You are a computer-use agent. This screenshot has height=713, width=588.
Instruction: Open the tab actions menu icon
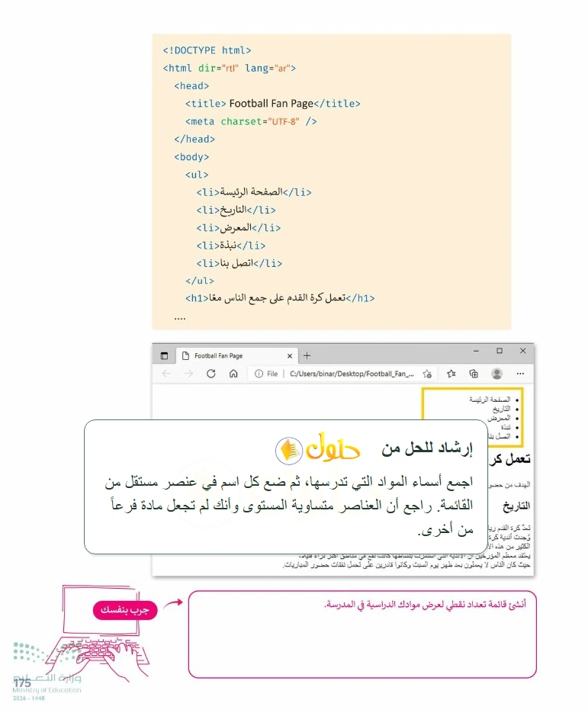pyautogui.click(x=164, y=356)
